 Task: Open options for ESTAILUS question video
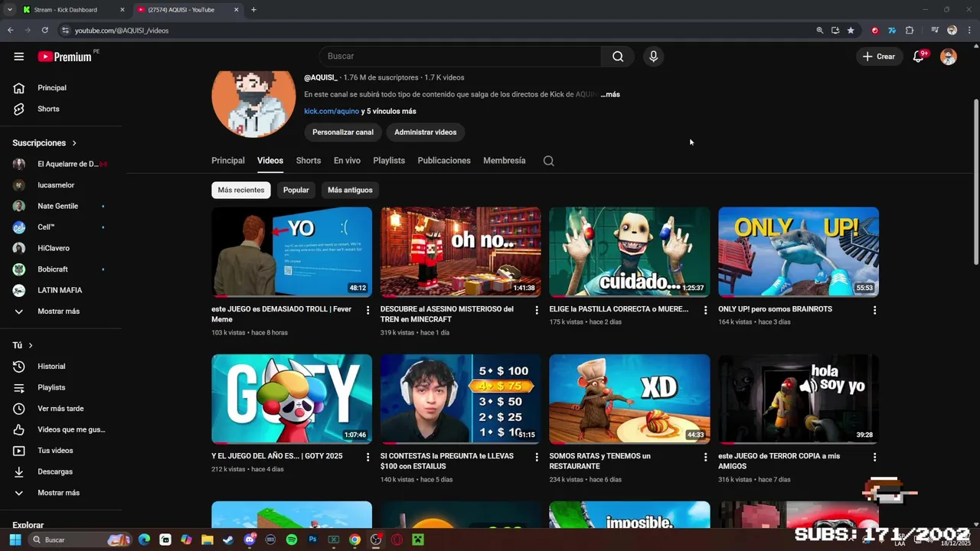(x=537, y=457)
